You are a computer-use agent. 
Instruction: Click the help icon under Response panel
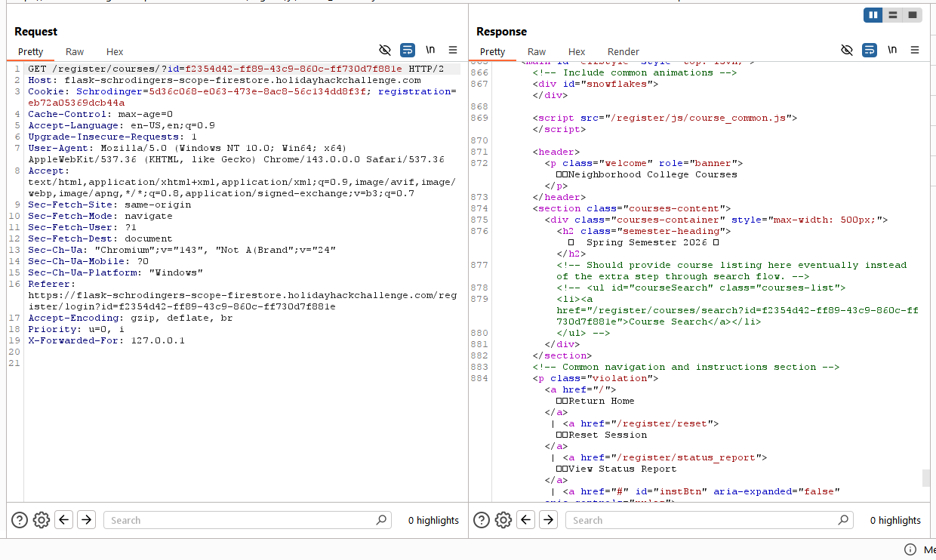pyautogui.click(x=482, y=519)
